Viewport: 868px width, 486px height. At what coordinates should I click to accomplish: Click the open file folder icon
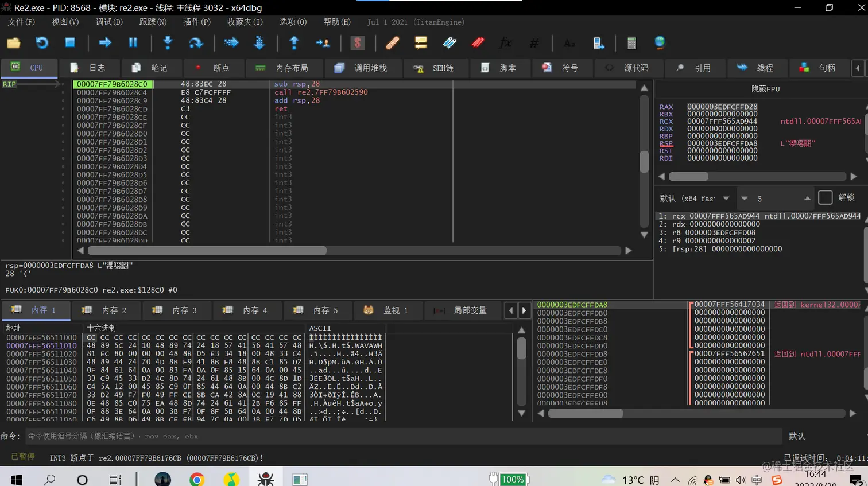[14, 43]
